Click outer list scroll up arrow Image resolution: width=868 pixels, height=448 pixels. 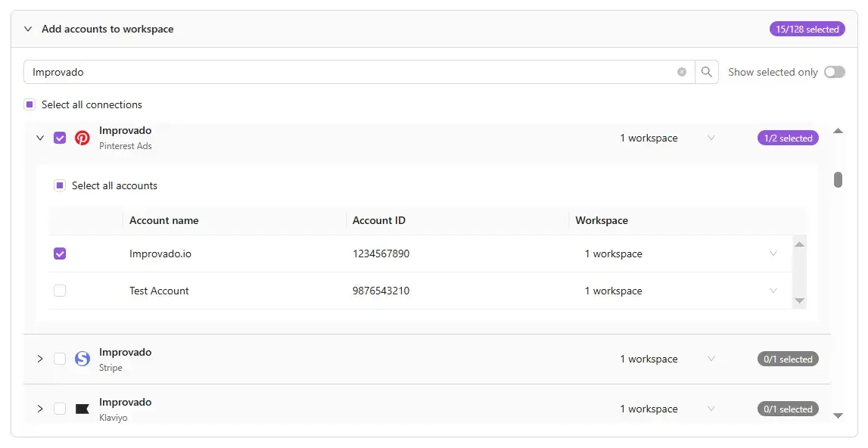click(x=838, y=131)
